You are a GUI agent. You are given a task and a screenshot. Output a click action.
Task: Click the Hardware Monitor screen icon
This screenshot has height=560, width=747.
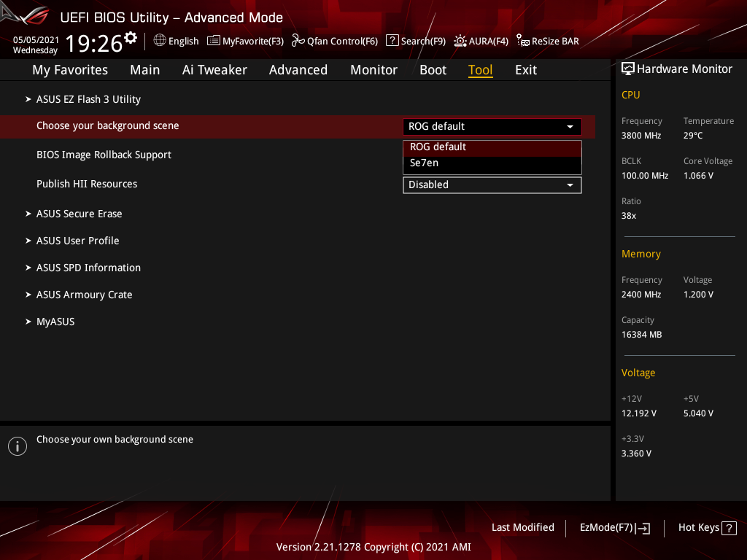tap(628, 69)
